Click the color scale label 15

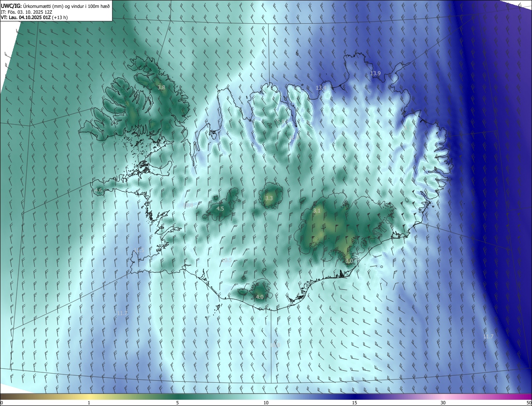tap(355, 403)
